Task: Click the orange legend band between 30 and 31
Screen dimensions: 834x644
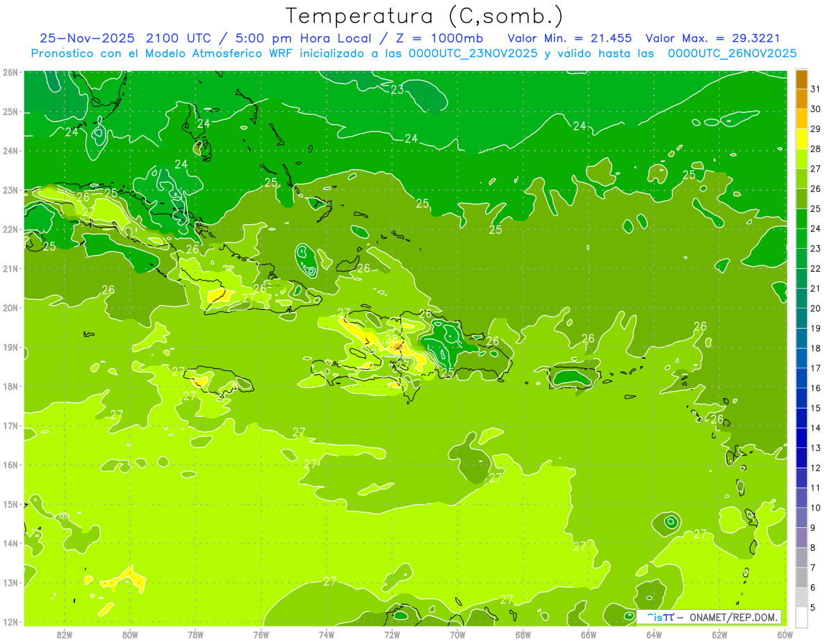Action: pyautogui.click(x=801, y=99)
